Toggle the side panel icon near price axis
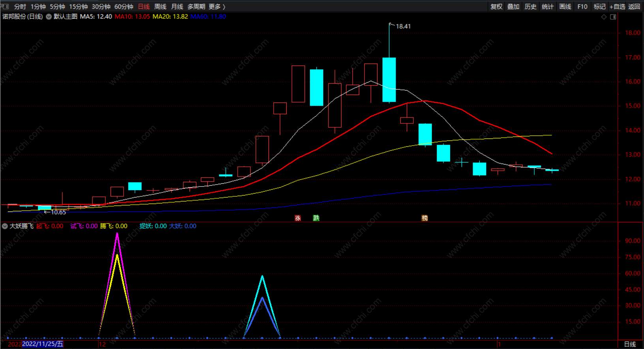 point(613,17)
